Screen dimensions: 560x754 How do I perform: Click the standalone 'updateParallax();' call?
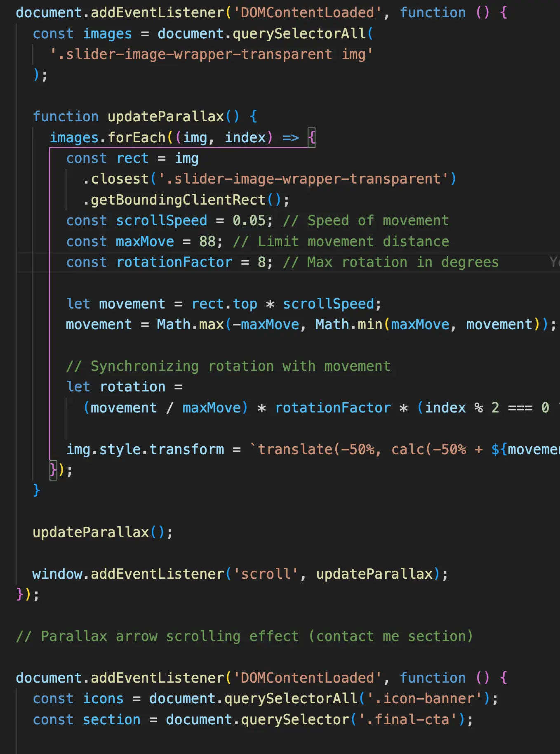(x=103, y=533)
